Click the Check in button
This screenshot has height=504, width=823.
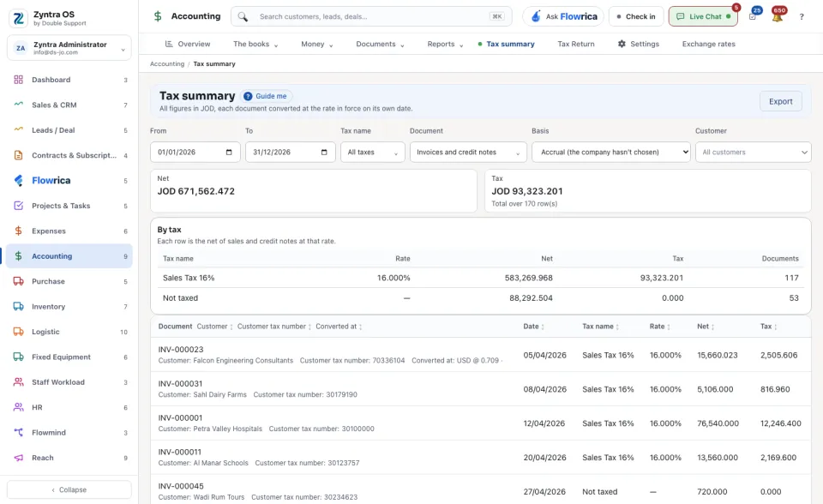pos(636,16)
